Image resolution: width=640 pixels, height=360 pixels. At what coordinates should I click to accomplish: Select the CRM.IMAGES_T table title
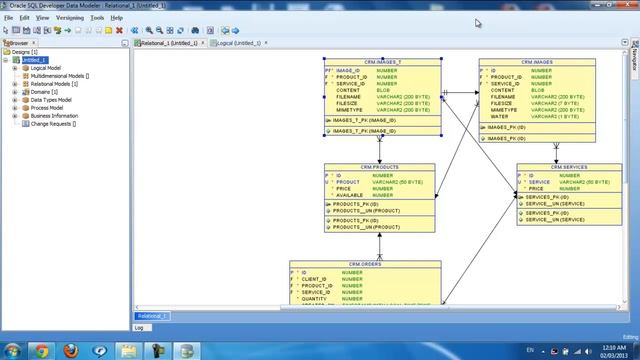[382, 62]
